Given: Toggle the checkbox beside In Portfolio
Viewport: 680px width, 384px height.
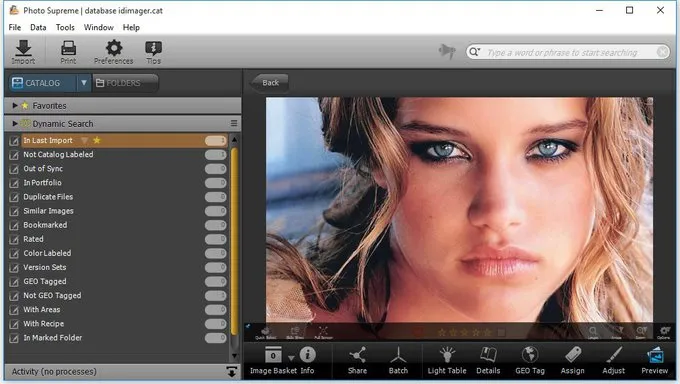Looking at the screenshot, I should tap(14, 183).
